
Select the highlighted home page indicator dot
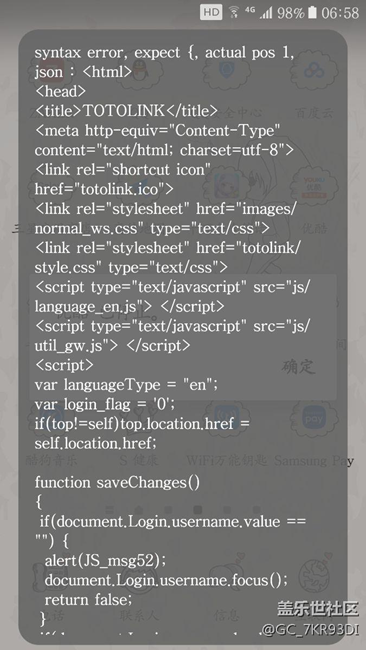coord(198,509)
